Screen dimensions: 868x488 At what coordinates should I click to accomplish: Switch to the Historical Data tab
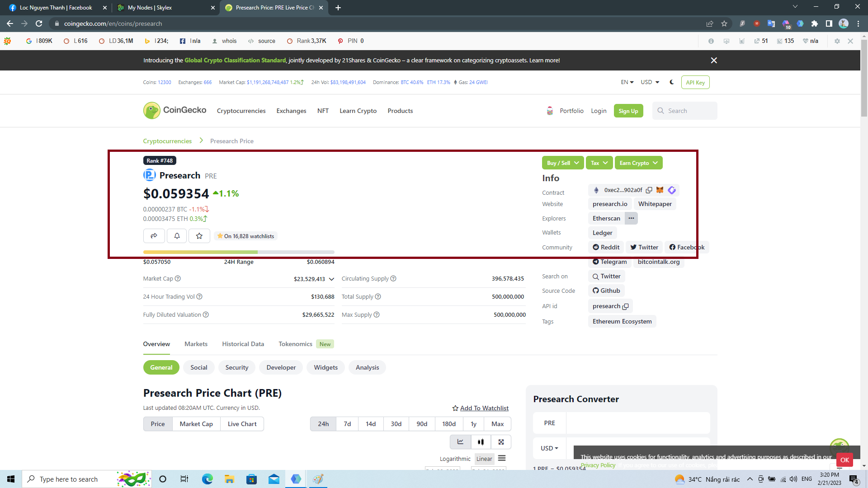[x=243, y=344]
